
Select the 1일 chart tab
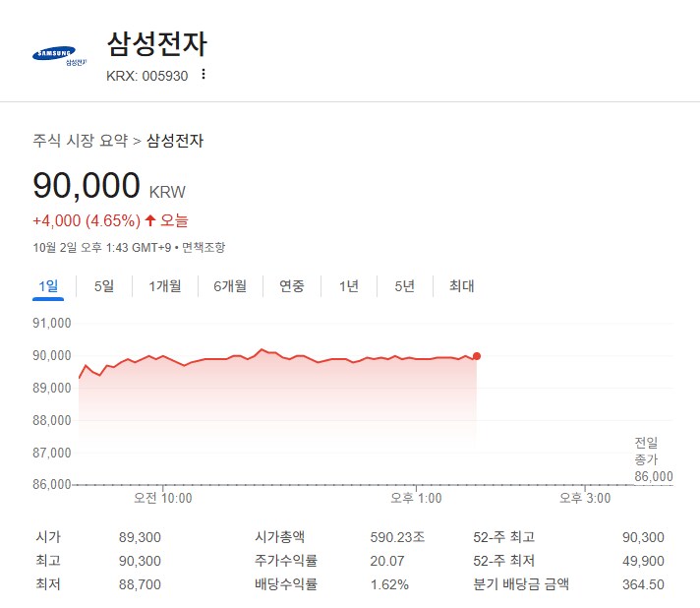pyautogui.click(x=48, y=286)
